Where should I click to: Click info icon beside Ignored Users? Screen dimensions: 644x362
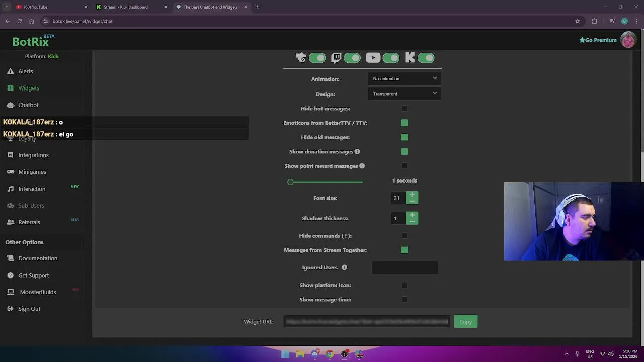pos(344,267)
